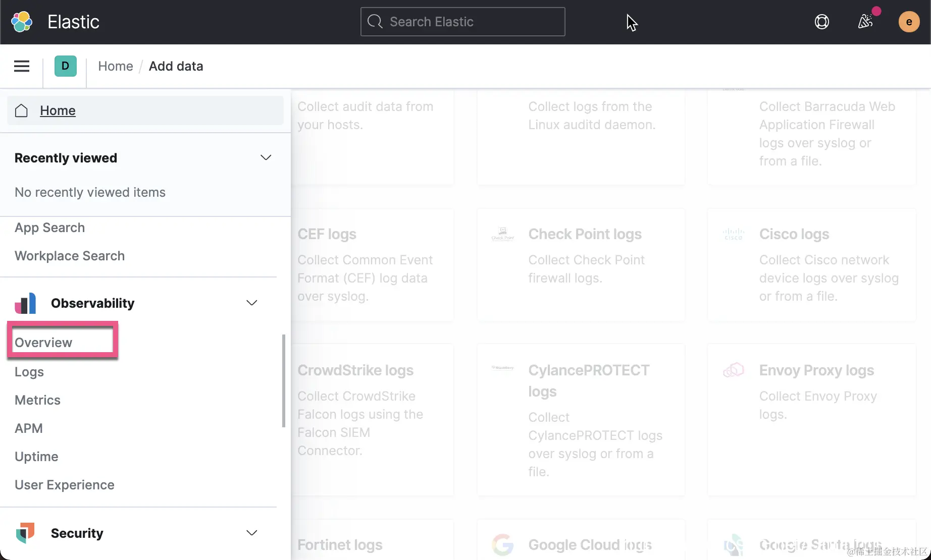Click the Google Cloud logs icon

pos(503,545)
